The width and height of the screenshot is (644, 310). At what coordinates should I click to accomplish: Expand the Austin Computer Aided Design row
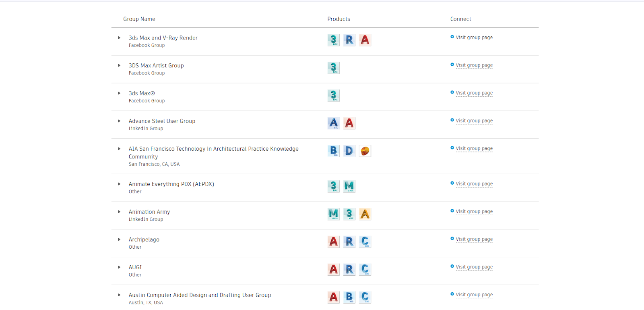coord(119,295)
